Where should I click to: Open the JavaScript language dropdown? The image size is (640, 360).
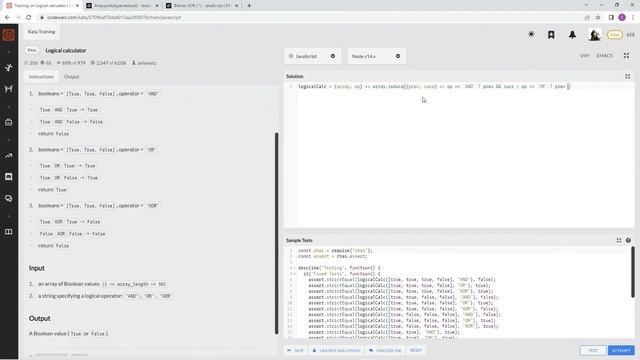[312, 56]
